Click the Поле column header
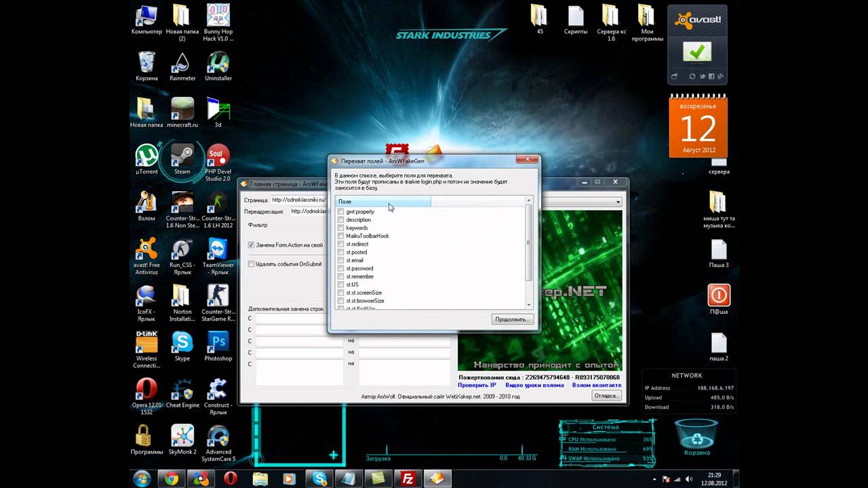 (x=383, y=201)
